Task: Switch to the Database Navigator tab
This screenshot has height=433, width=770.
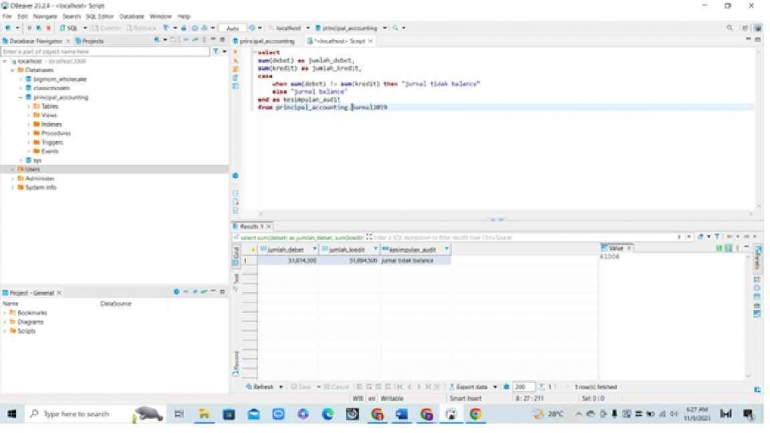Action: click(35, 41)
